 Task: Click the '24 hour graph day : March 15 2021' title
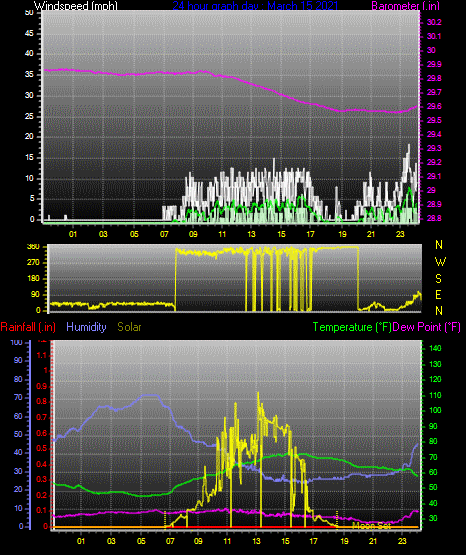click(255, 6)
